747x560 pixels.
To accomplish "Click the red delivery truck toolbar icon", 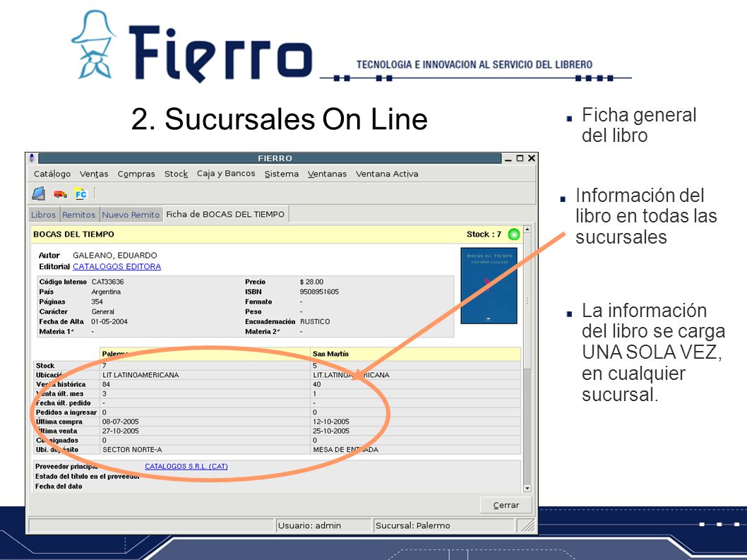I will [60, 194].
